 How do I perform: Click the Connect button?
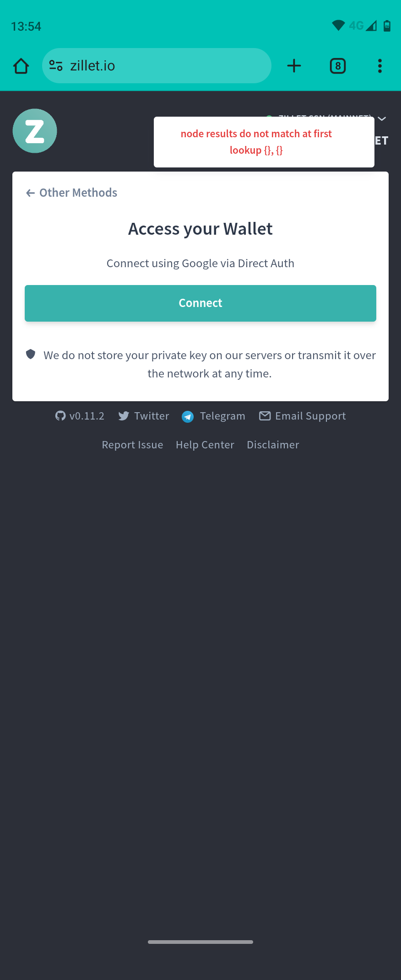click(200, 303)
